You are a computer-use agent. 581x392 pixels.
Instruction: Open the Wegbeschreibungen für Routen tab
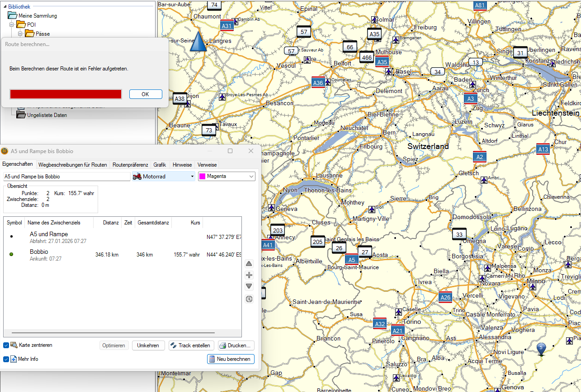72,165
